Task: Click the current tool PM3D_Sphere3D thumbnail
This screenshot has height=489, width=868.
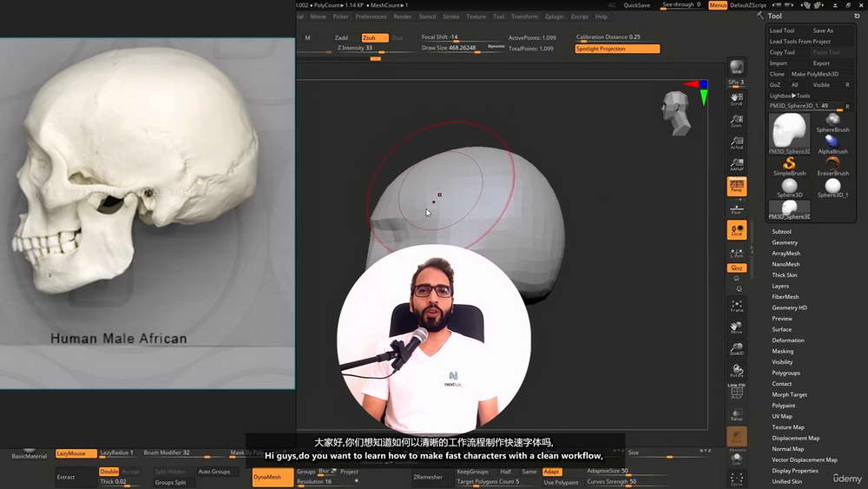Action: click(789, 134)
